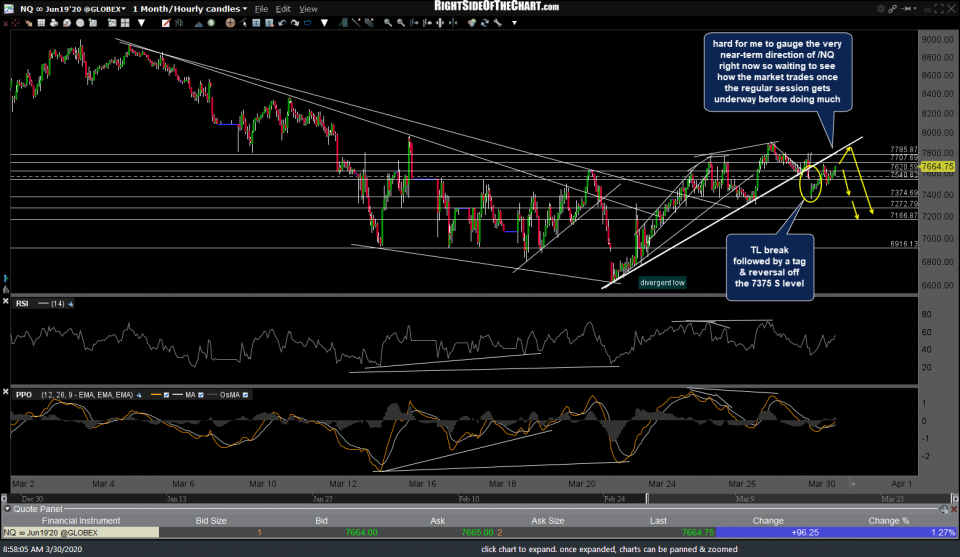Click the RSI indicator label
This screenshot has width=960, height=557.
[22, 304]
